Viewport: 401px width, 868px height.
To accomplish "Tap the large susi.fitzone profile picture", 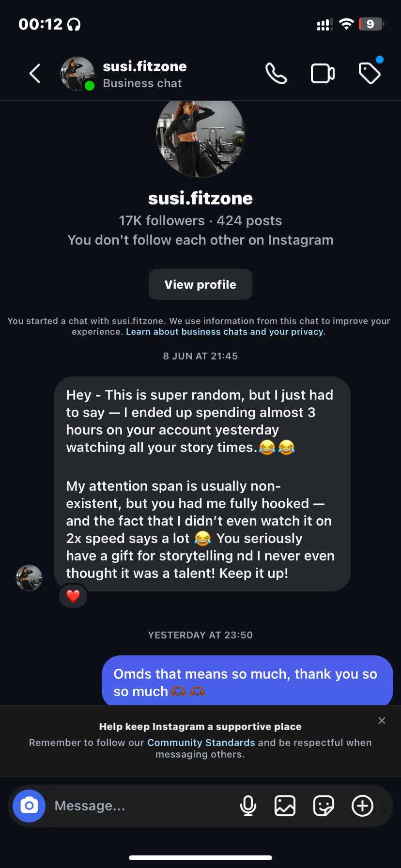I will pos(200,135).
